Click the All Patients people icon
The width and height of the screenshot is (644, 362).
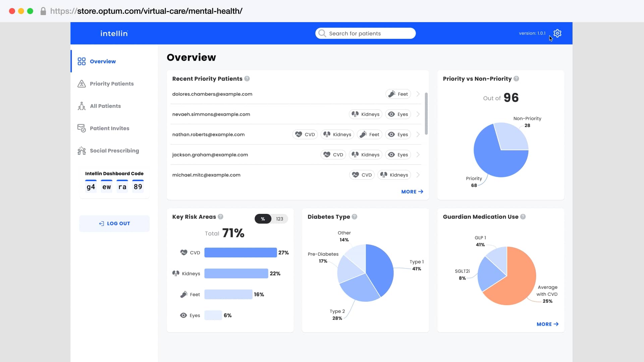click(81, 106)
